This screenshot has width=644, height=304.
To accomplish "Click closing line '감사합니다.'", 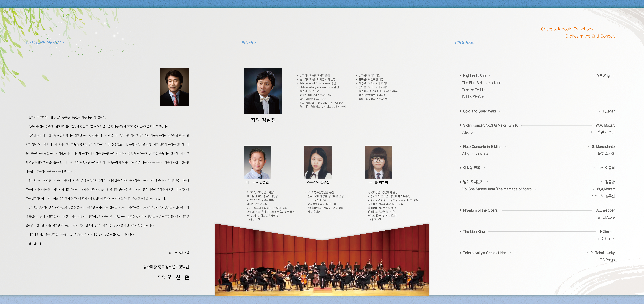I will pyautogui.click(x=35, y=244).
